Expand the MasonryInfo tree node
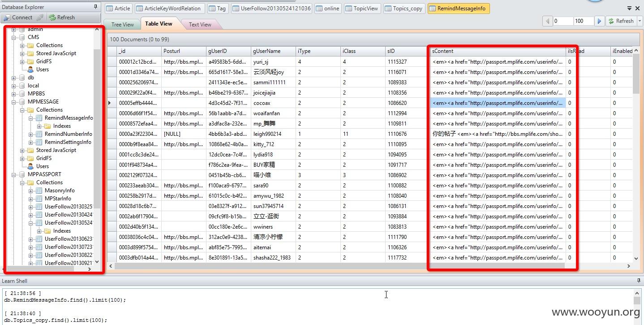Screen dimensions: 644x325 pos(31,191)
